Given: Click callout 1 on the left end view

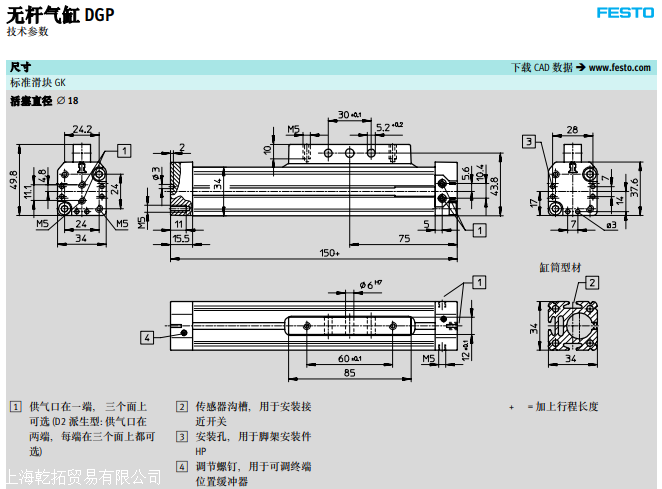Looking at the screenshot, I should click(x=123, y=150).
